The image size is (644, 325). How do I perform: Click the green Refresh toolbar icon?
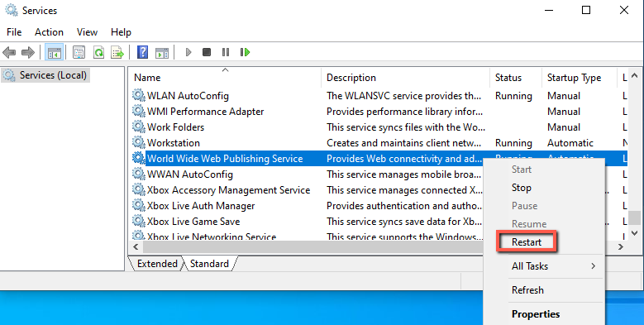click(98, 52)
